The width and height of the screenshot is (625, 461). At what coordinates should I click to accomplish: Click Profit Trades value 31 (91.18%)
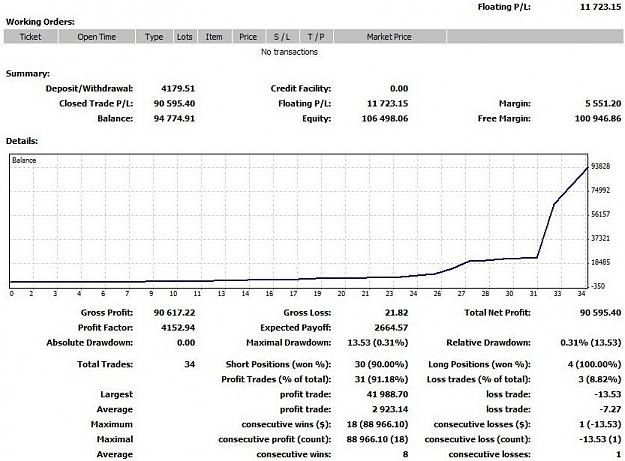point(381,379)
